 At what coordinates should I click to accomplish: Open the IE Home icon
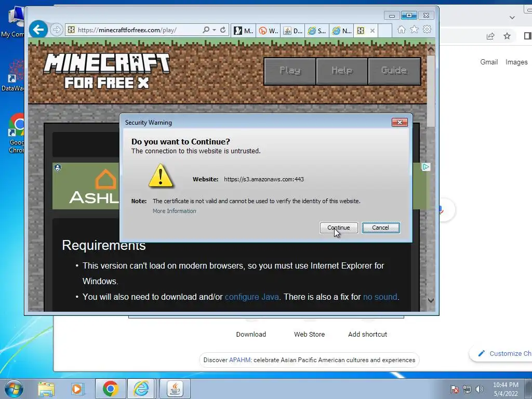click(x=402, y=30)
